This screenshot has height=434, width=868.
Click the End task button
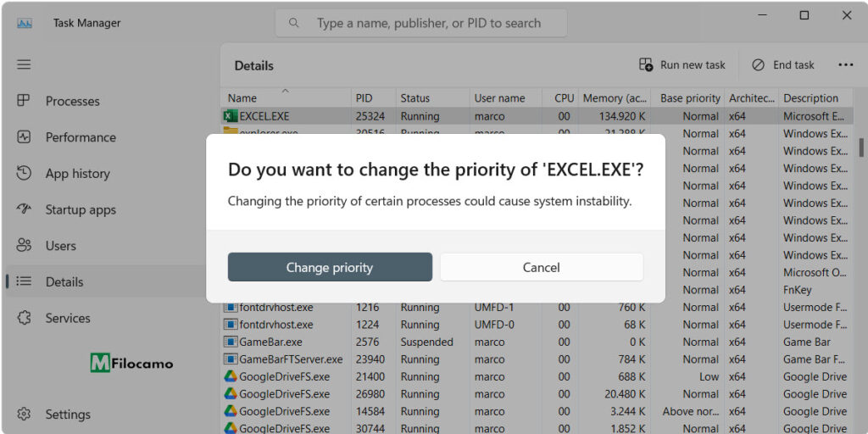782,65
